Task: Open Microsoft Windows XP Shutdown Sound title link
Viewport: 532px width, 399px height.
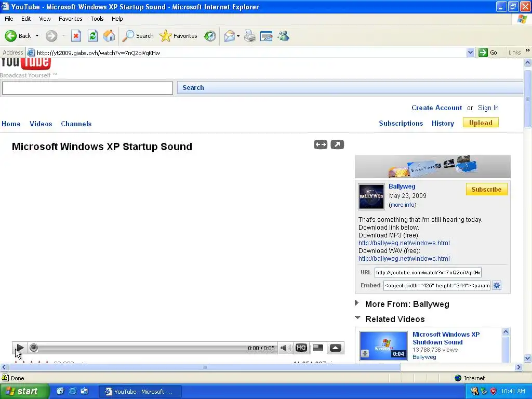Action: click(x=446, y=338)
